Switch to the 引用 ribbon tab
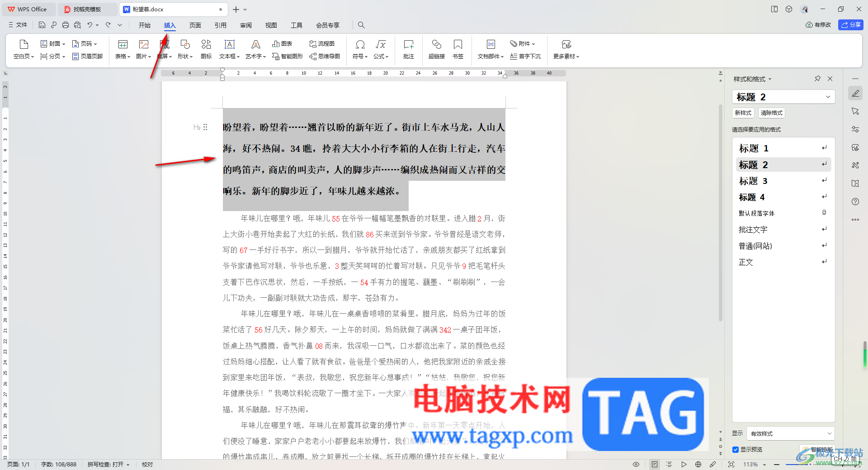The image size is (868, 470). tap(221, 25)
